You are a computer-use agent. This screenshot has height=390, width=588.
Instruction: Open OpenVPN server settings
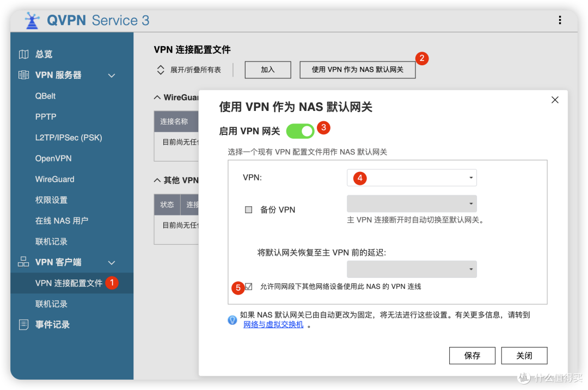(53, 158)
